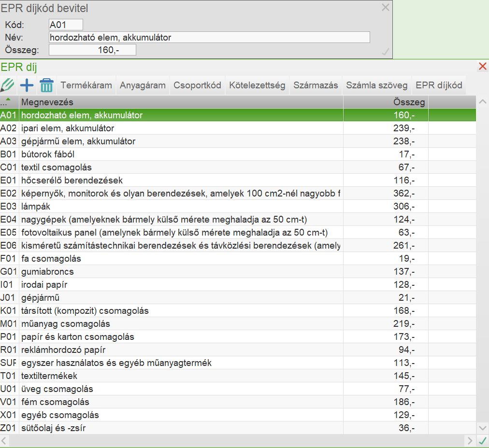
Task: Click the blue plus add icon
Action: click(x=27, y=85)
